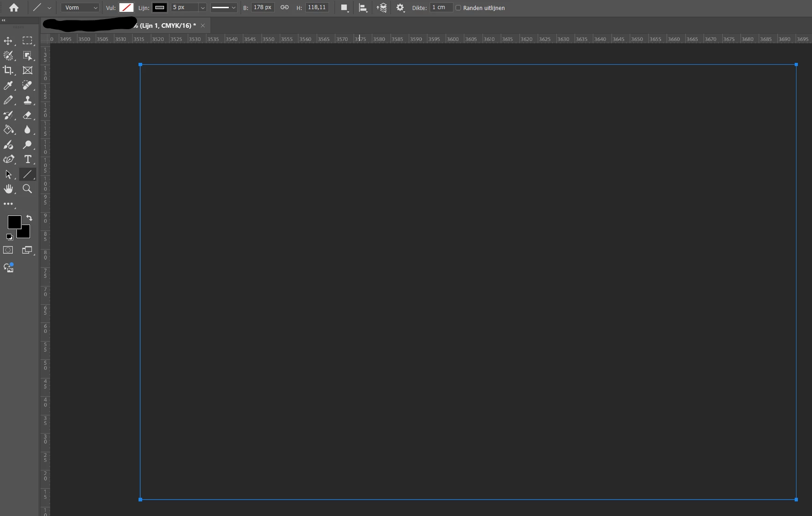Open the Vorm tool mode dropdown
Image resolution: width=812 pixels, height=516 pixels.
pos(80,8)
